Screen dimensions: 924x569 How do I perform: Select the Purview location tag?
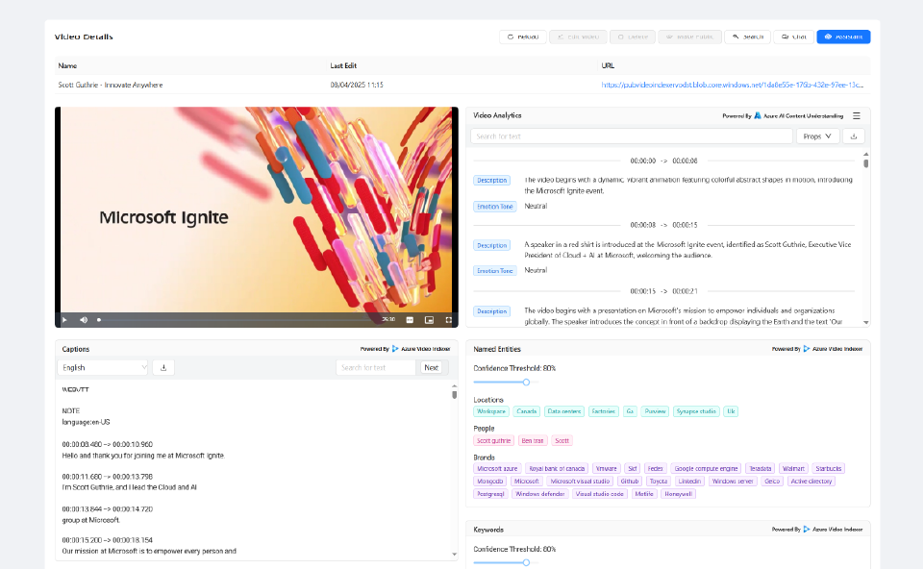(x=655, y=411)
